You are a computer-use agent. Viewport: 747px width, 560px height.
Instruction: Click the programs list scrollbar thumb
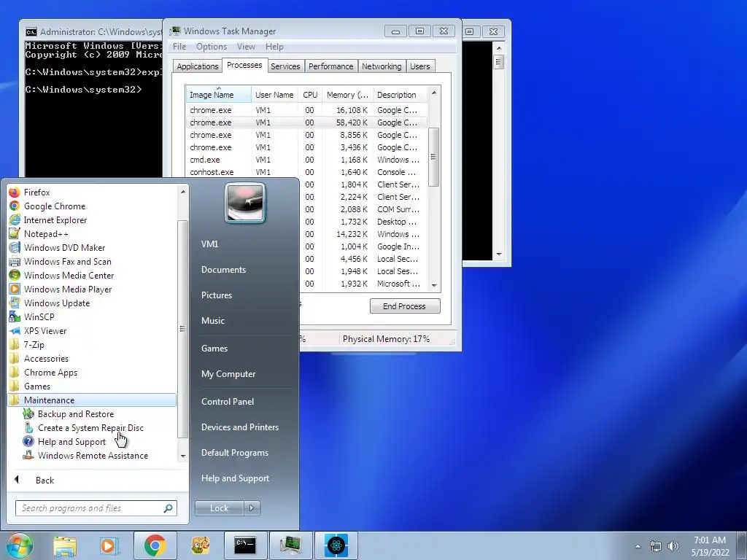(x=182, y=329)
